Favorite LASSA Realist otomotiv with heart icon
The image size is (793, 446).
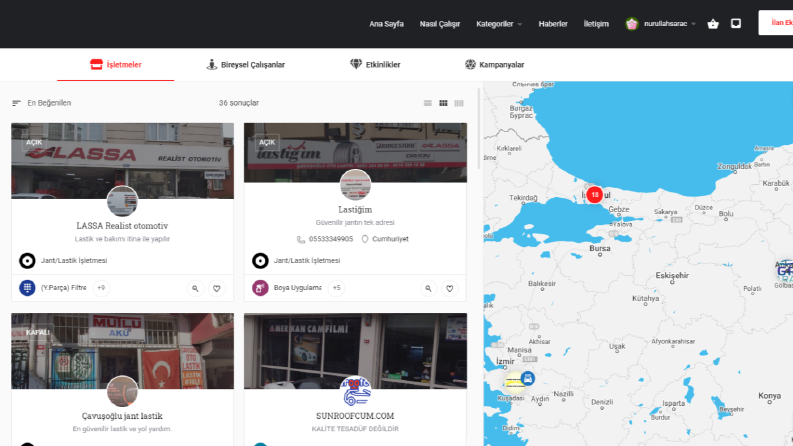click(x=216, y=288)
